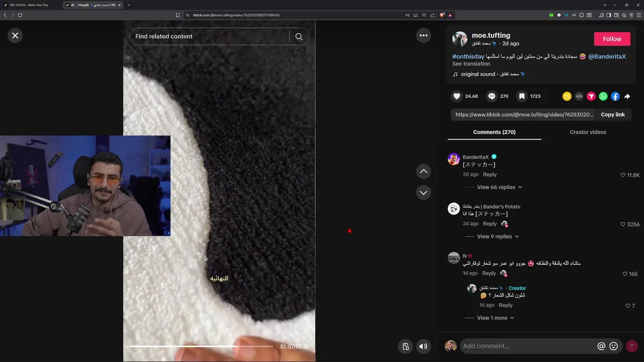Screen dimensions: 644x362
Task: Close the video viewer with X button
Action: 15,35
